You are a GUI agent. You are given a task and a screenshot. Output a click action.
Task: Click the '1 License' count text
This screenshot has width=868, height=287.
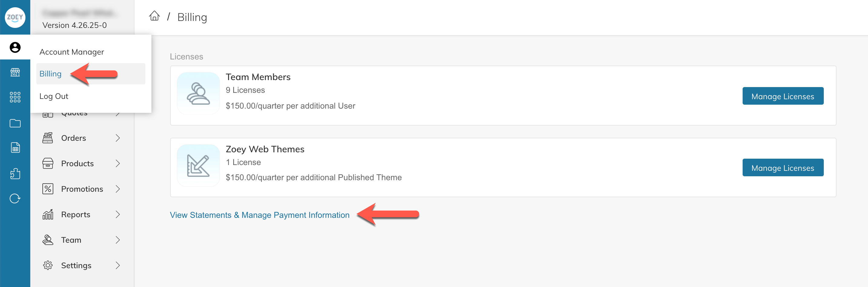[243, 162]
